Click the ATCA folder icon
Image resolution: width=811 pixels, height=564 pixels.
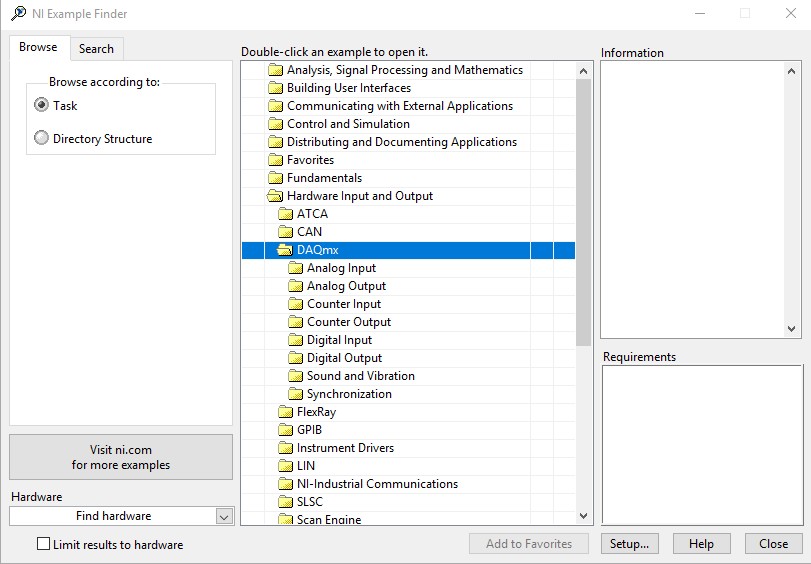coord(286,214)
